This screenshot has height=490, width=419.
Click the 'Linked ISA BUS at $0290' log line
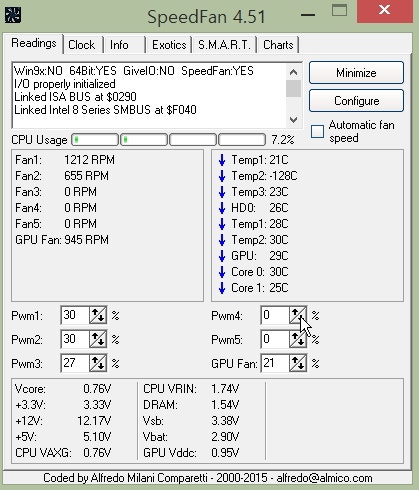pos(75,97)
